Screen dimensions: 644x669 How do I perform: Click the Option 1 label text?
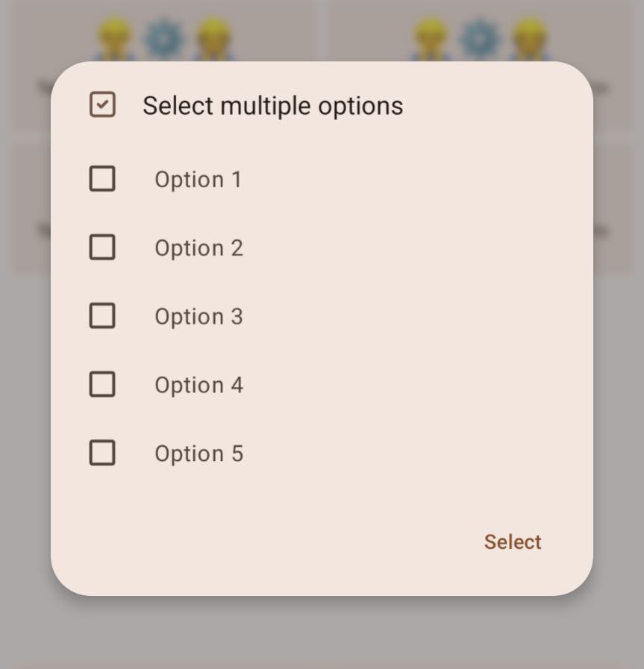click(x=198, y=179)
